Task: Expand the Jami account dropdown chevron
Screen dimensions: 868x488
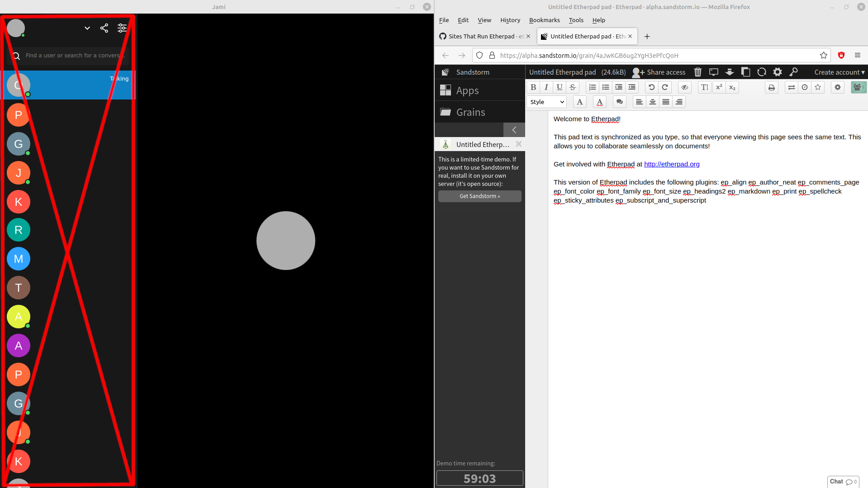Action: (87, 28)
